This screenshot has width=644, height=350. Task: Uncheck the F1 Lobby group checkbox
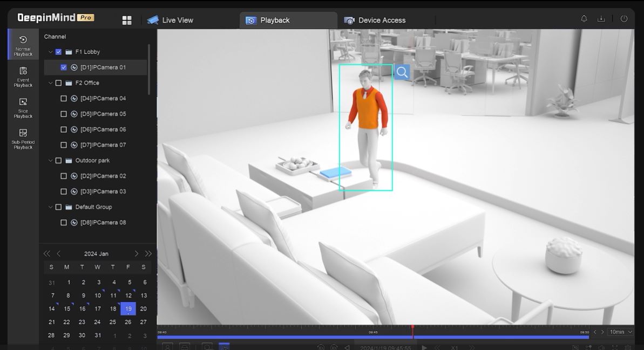point(59,52)
